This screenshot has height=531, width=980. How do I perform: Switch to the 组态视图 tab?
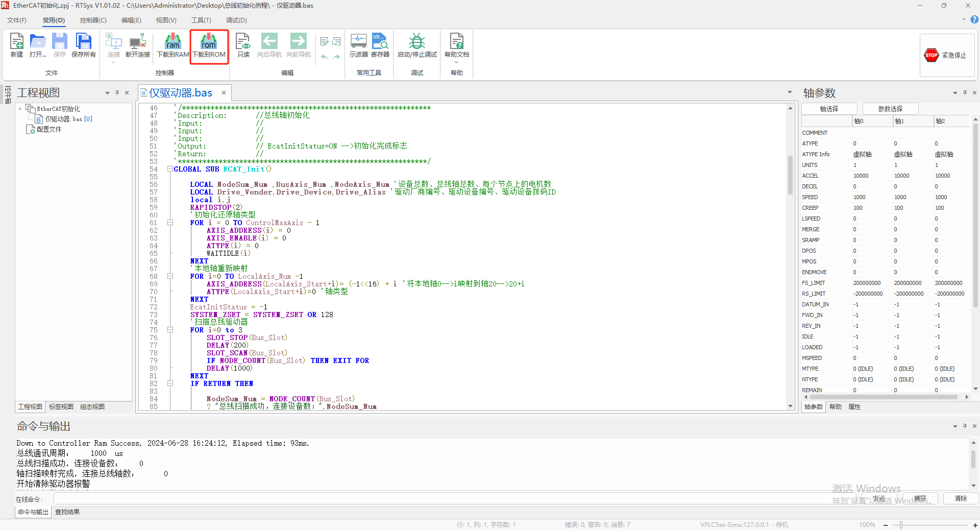92,407
